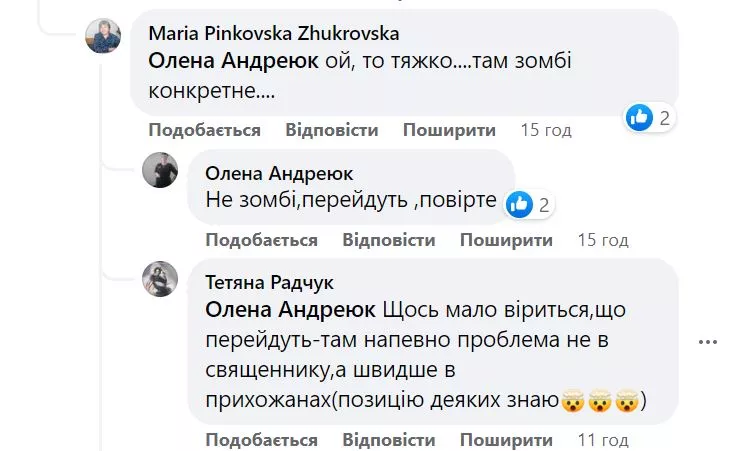Click the 11 год timestamp on Тетяна's comment
Viewport: 738px width, 451px height.
point(603,440)
